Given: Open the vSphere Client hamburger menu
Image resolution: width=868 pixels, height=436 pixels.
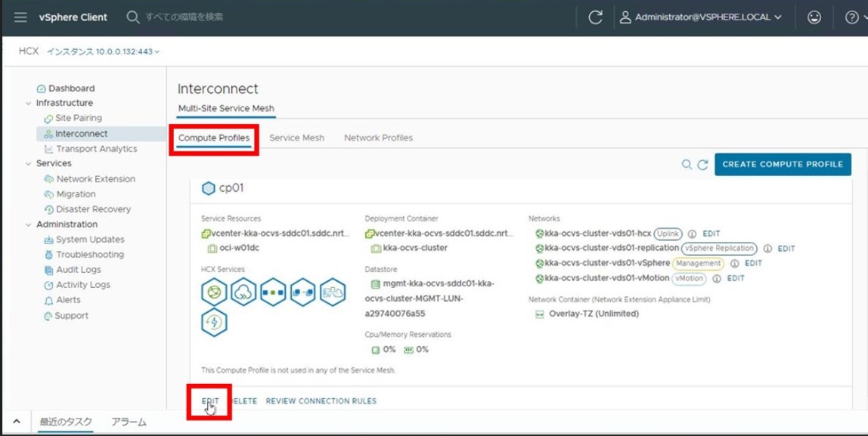Looking at the screenshot, I should pos(20,17).
